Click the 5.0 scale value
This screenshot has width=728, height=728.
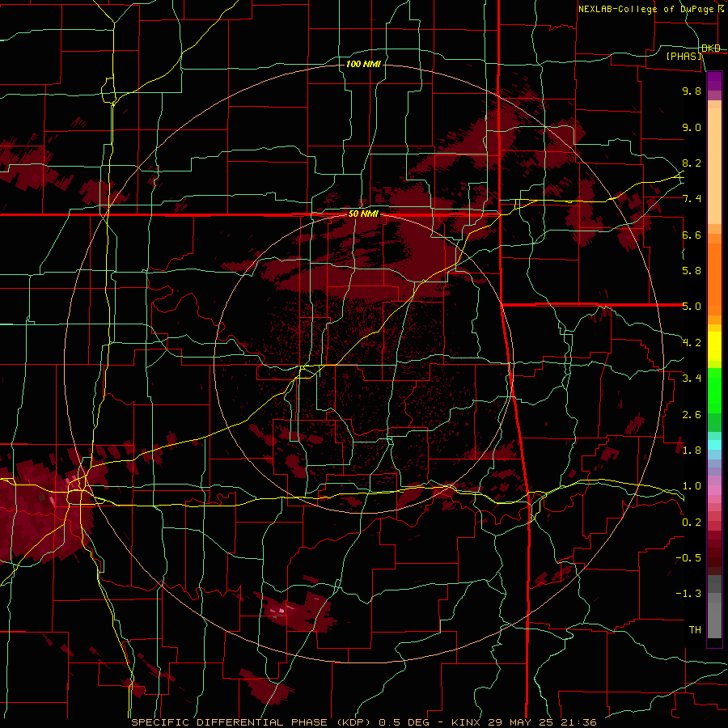[692, 307]
